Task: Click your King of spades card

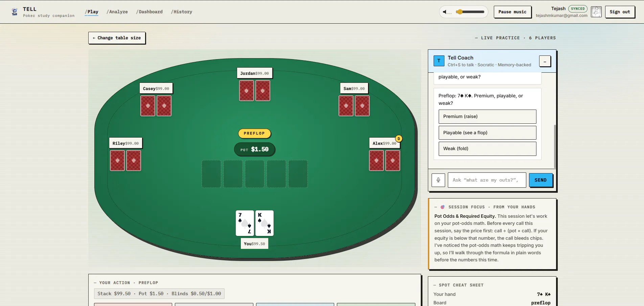Action: coord(264,223)
